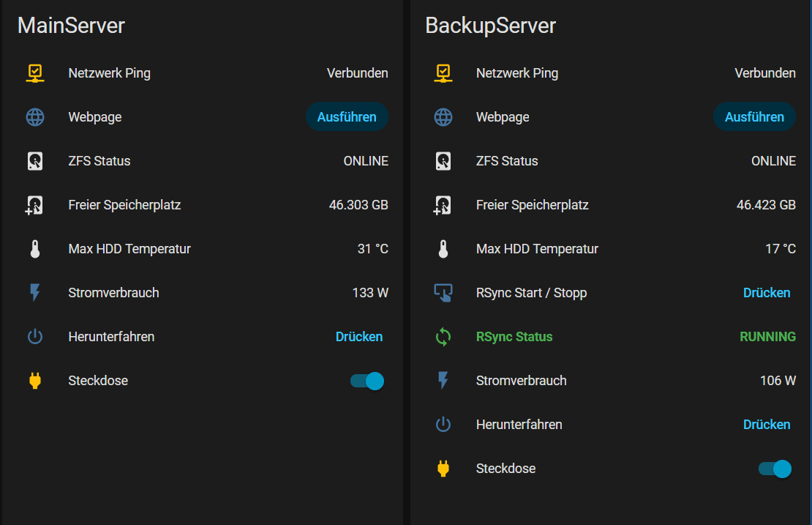
Task: Click MainServer Webpage globe icon
Action: pos(35,117)
